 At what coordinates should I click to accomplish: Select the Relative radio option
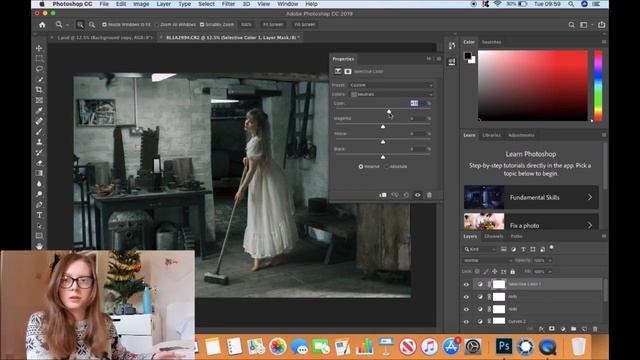tap(361, 167)
